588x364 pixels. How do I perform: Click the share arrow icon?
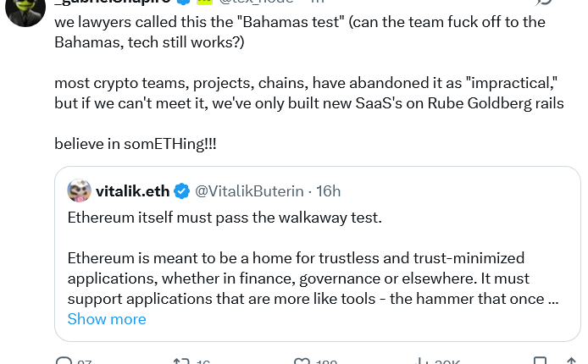point(571,361)
